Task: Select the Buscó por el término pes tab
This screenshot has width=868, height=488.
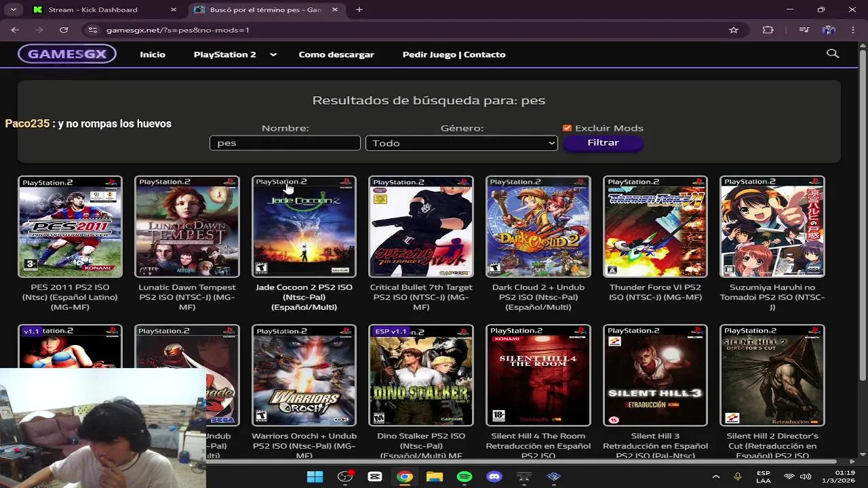Action: (266, 9)
